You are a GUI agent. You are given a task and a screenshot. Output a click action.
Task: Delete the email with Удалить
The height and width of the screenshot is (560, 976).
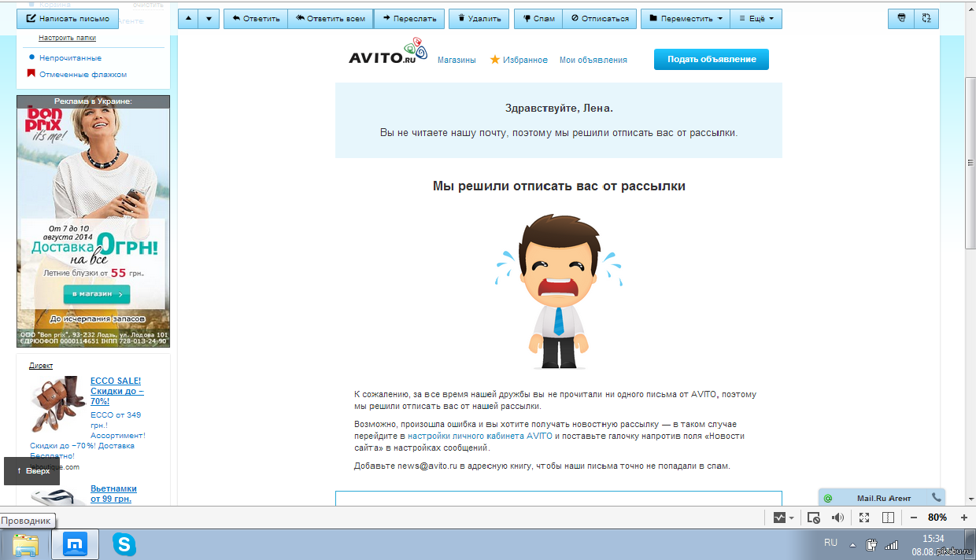coord(479,19)
